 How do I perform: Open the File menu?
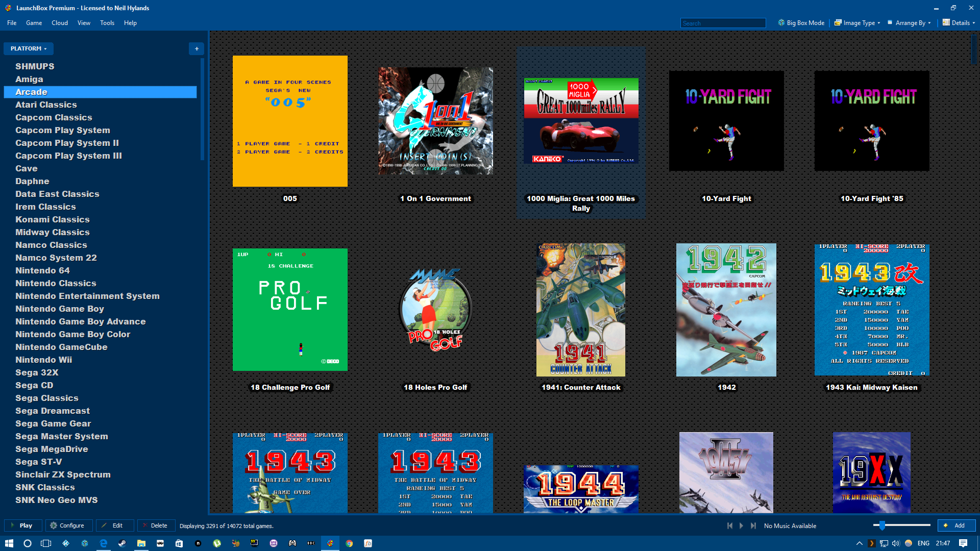[12, 23]
